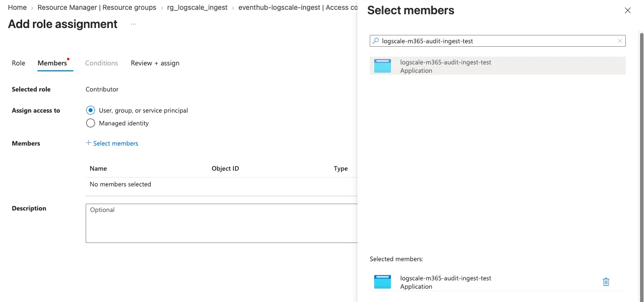Image resolution: width=644 pixels, height=302 pixels.
Task: Click the Selected members: label
Action: (396, 259)
